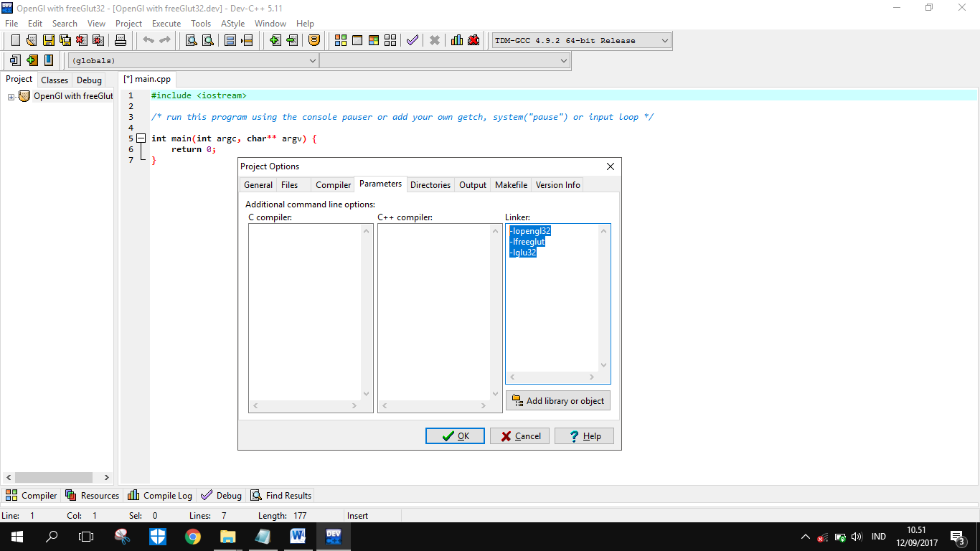Click the Windows Start button
Viewport: 980px width, 551px height.
click(x=17, y=536)
